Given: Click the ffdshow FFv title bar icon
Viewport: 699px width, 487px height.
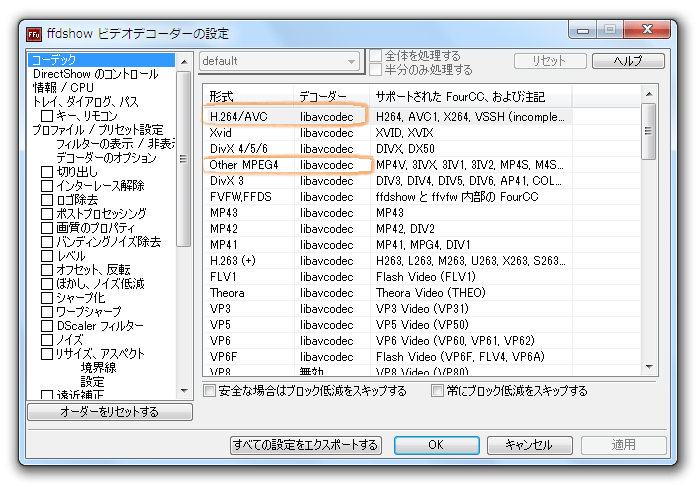Looking at the screenshot, I should pyautogui.click(x=34, y=34).
